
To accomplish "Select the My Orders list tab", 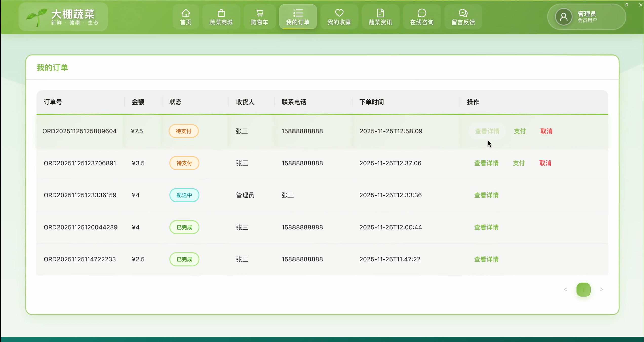I will [x=298, y=17].
